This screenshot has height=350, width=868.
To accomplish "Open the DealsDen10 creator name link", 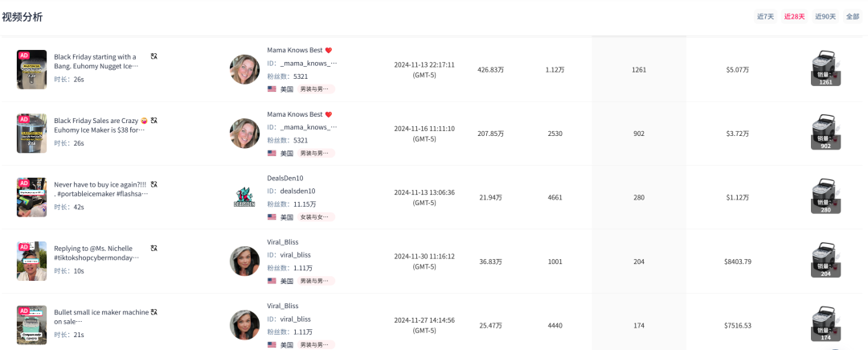I will 285,178.
